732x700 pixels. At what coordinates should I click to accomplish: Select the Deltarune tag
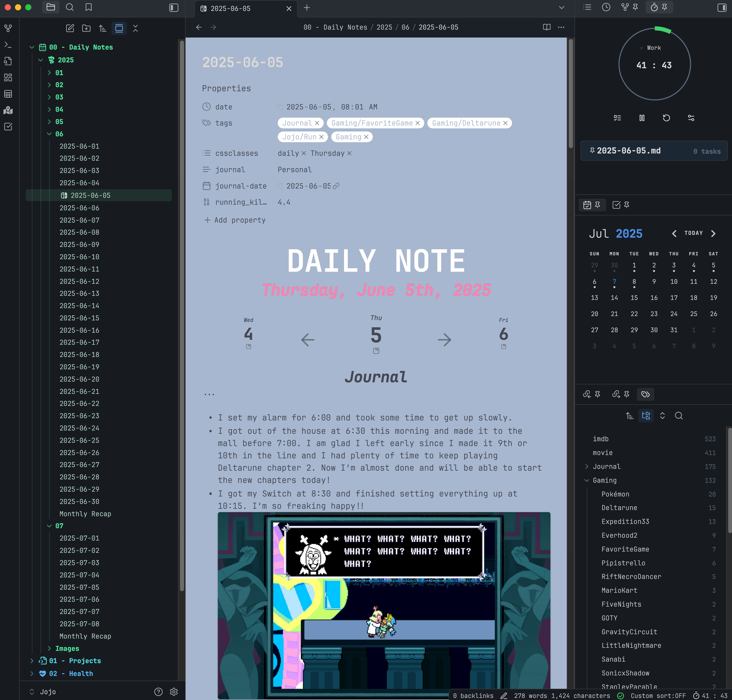click(619, 508)
